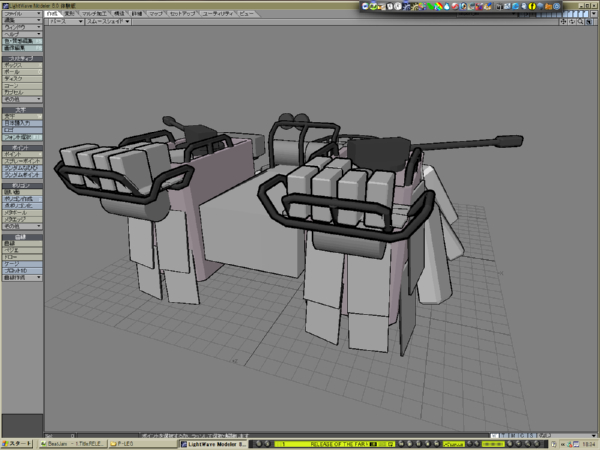Switch to the マルチ加工 tab
The width and height of the screenshot is (600, 450).
click(94, 13)
